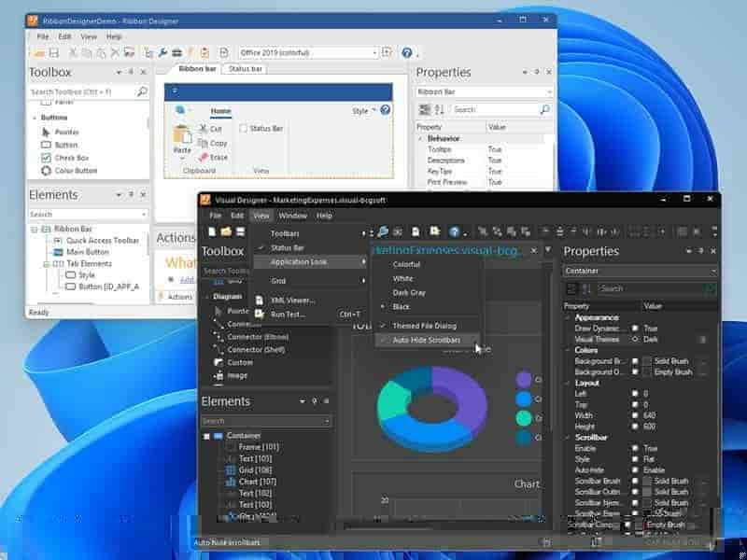Click Copy in the ribbon Clipboard group

point(213,143)
